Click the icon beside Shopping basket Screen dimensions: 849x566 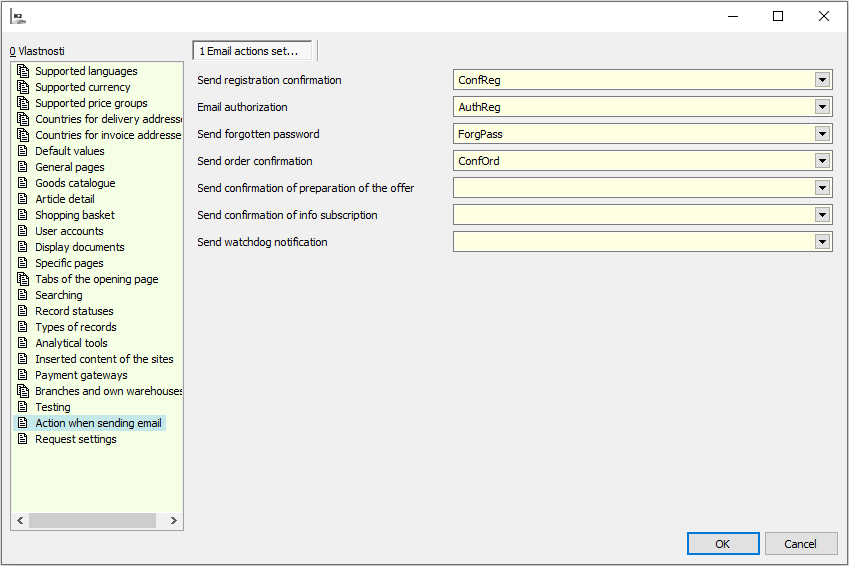pyautogui.click(x=24, y=215)
